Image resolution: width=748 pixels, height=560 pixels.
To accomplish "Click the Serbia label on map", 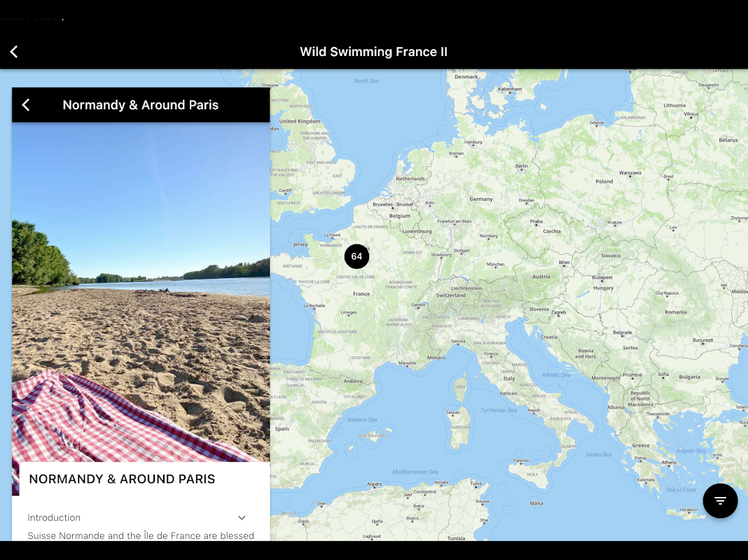I will (x=630, y=348).
